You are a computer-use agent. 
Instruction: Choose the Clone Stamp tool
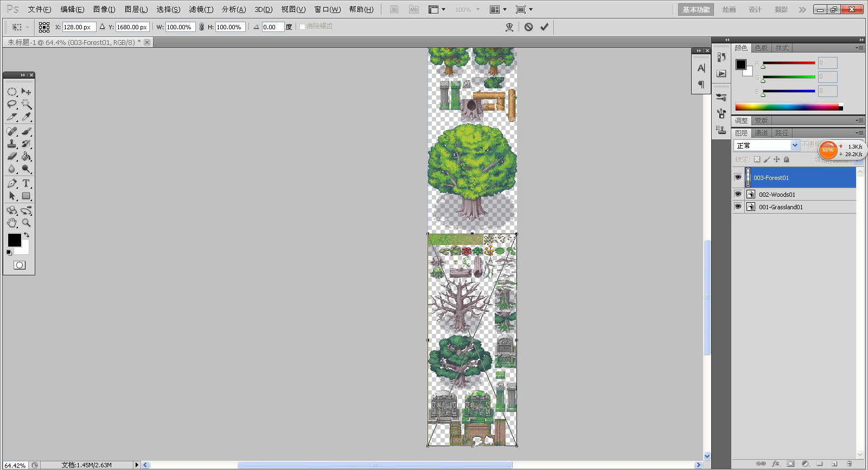click(12, 144)
